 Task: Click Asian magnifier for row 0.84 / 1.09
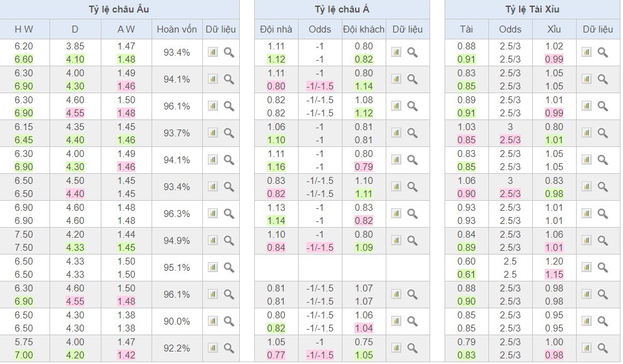pos(413,241)
